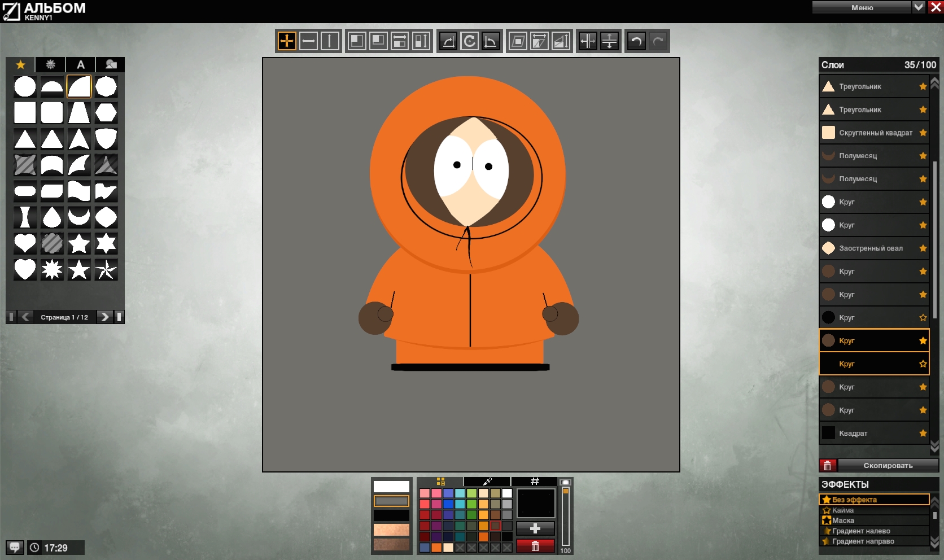
Task: Open the star shapes tab
Action: click(21, 64)
